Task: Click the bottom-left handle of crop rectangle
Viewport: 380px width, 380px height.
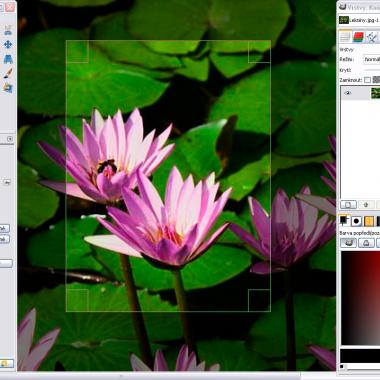Action: coord(77,300)
